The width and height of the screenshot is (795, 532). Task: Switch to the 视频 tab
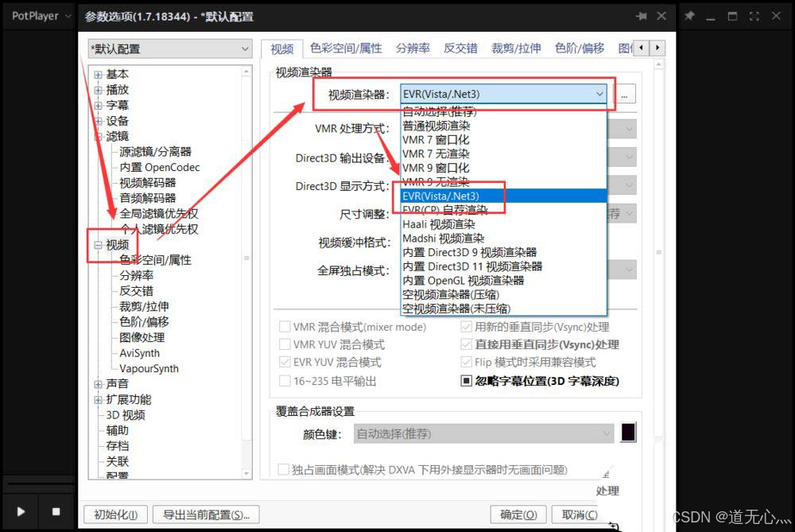pyautogui.click(x=282, y=49)
